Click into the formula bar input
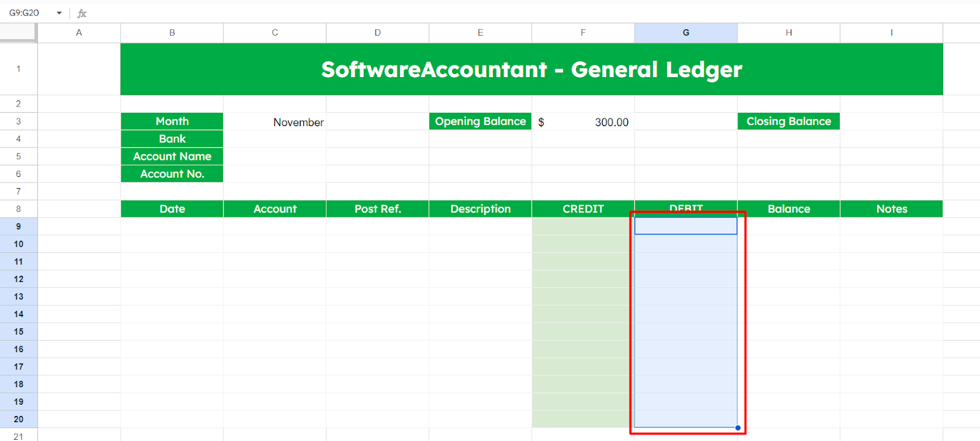The image size is (980, 441). pyautogui.click(x=533, y=13)
